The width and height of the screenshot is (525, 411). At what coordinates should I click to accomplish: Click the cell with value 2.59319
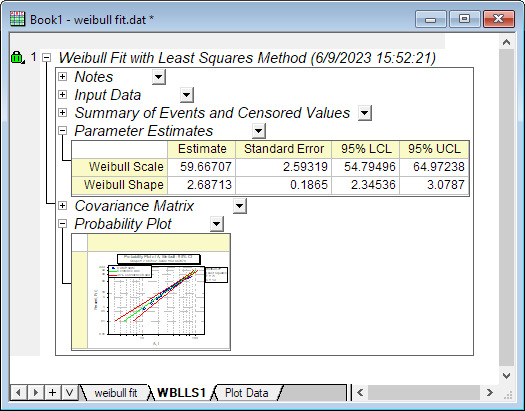point(284,167)
